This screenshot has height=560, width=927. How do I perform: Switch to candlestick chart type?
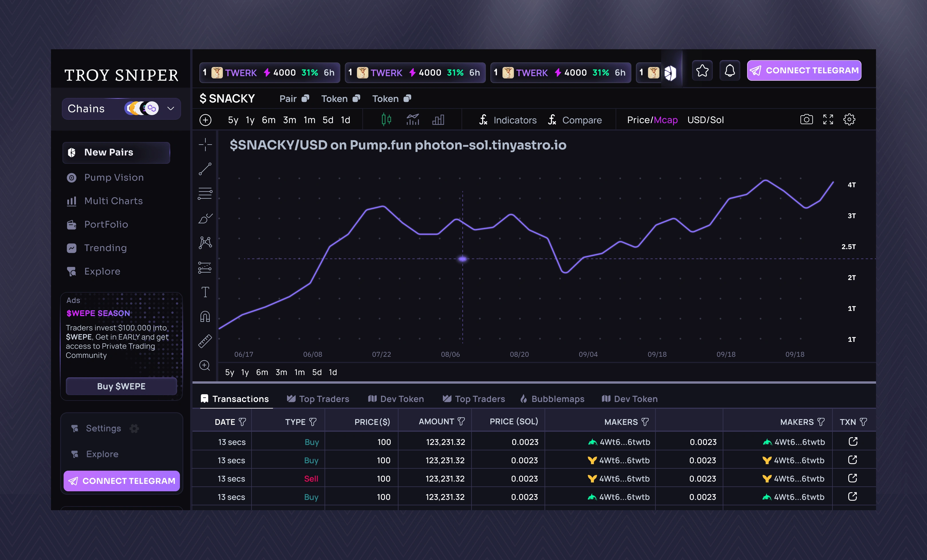386,120
